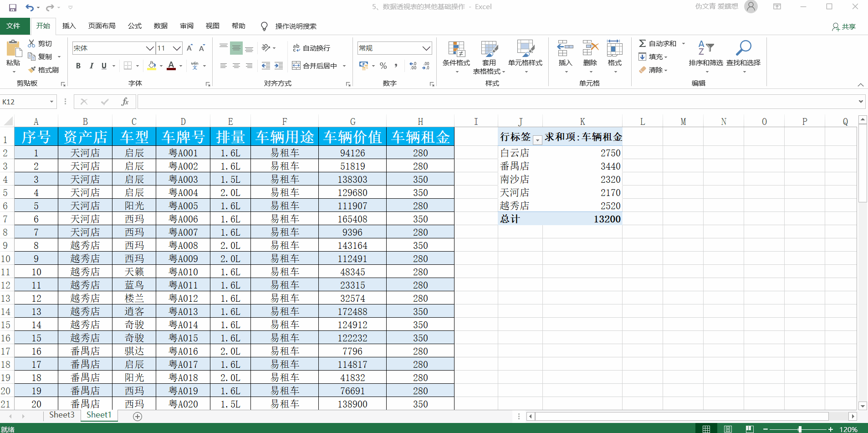This screenshot has height=433, width=868.
Task: Click the percent style icon
Action: pos(383,66)
